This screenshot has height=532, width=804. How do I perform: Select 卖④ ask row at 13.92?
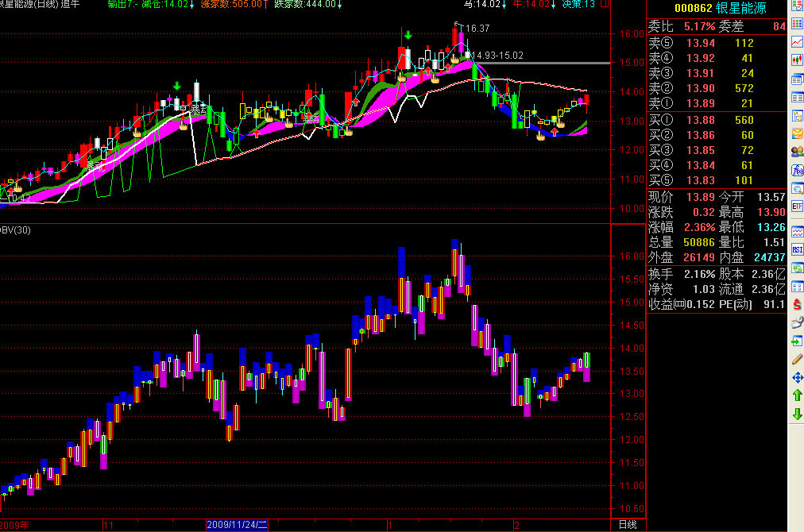(x=717, y=58)
